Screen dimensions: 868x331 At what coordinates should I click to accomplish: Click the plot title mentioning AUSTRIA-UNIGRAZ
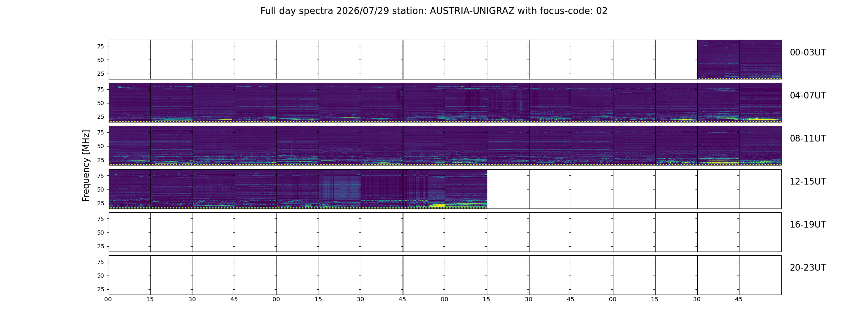(x=434, y=11)
